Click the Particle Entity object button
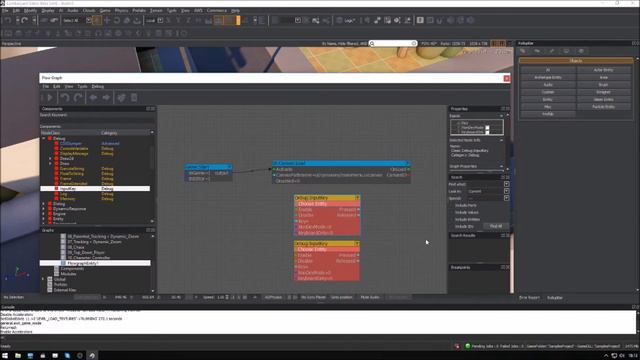Screen dimensions: 640x360 click(603, 107)
